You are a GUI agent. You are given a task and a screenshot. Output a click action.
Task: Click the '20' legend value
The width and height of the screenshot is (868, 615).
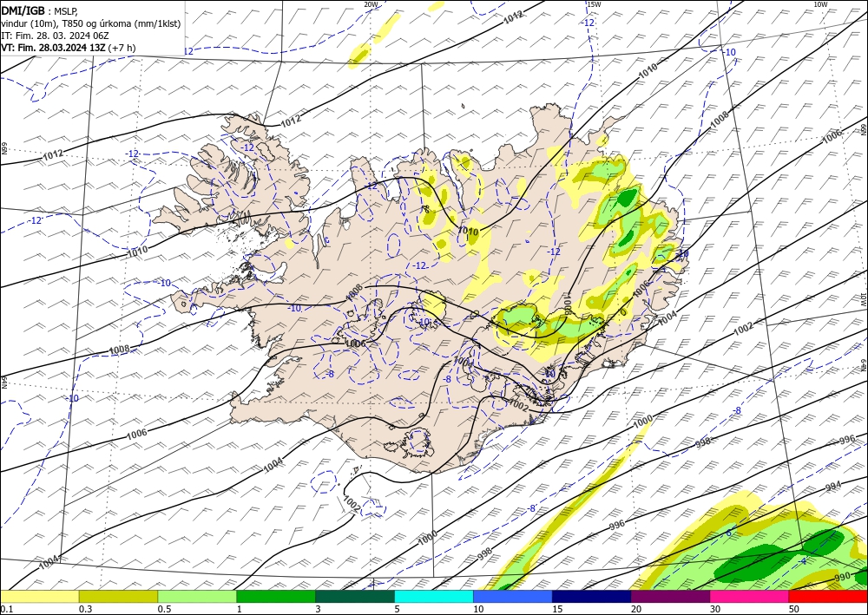636,609
